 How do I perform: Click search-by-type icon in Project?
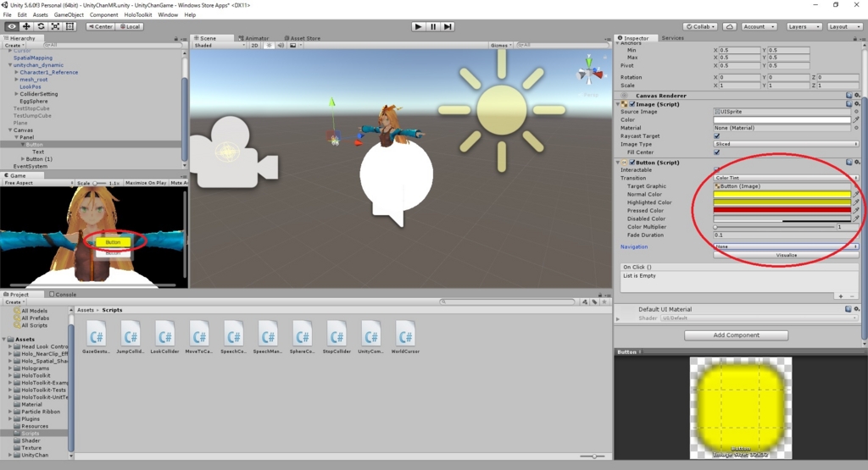pos(585,302)
